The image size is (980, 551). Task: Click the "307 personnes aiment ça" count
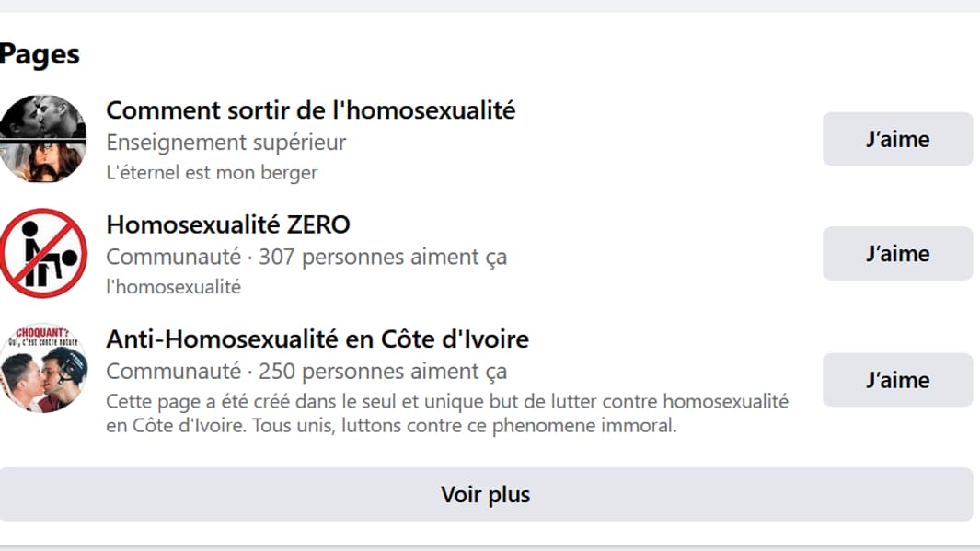383,258
